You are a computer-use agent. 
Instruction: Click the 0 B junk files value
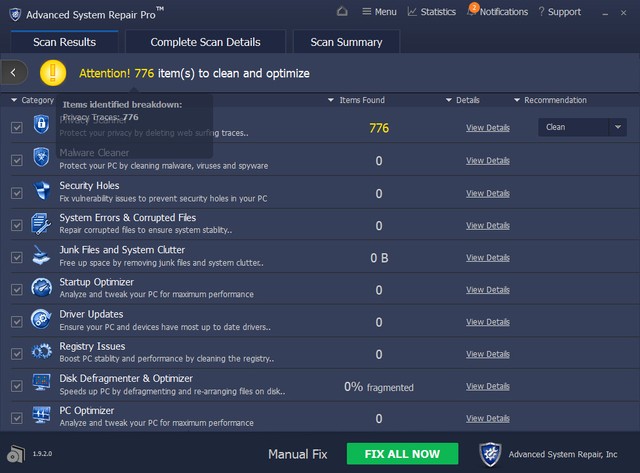[x=379, y=258]
